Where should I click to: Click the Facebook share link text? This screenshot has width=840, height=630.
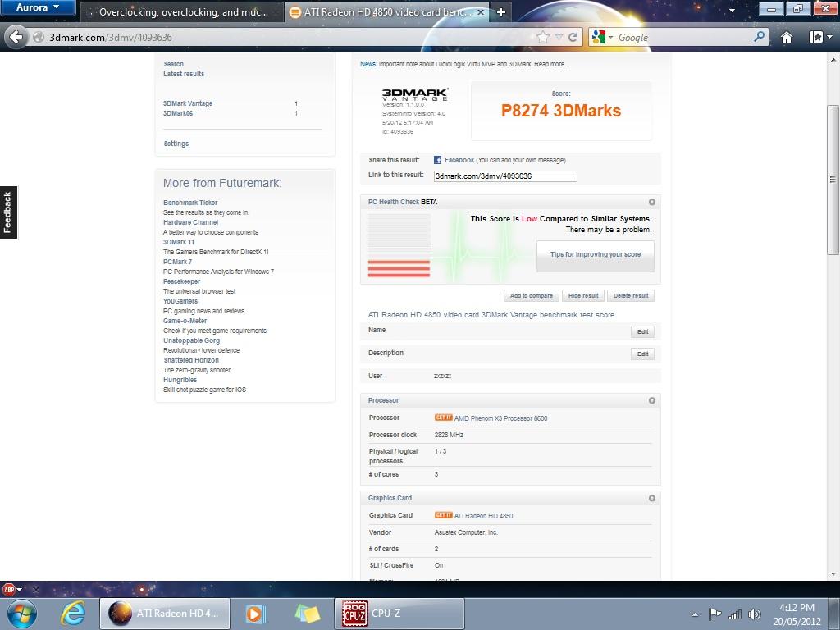459,160
